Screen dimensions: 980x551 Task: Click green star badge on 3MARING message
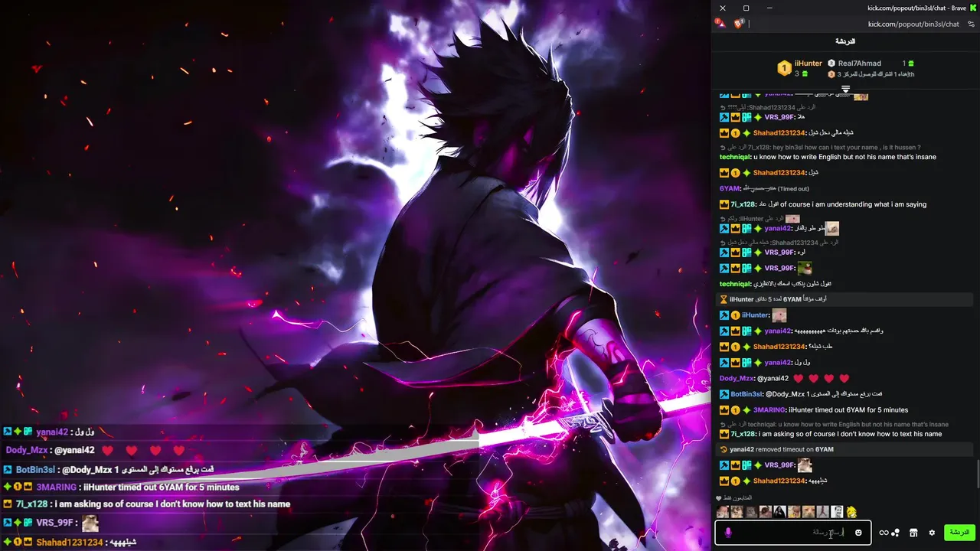746,410
